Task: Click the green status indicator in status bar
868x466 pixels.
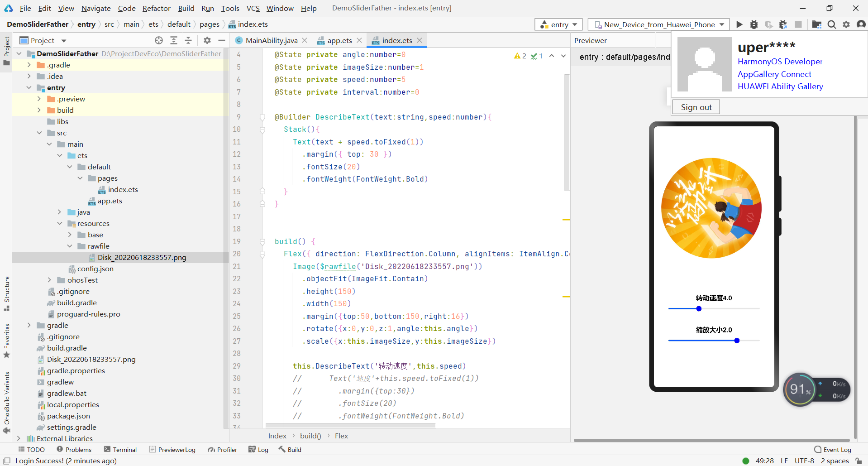Action: click(746, 461)
